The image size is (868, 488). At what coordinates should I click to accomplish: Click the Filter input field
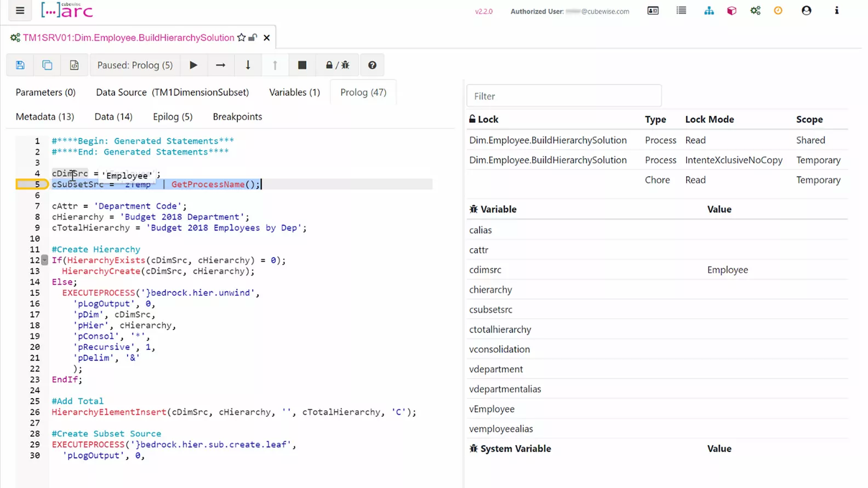coord(564,96)
